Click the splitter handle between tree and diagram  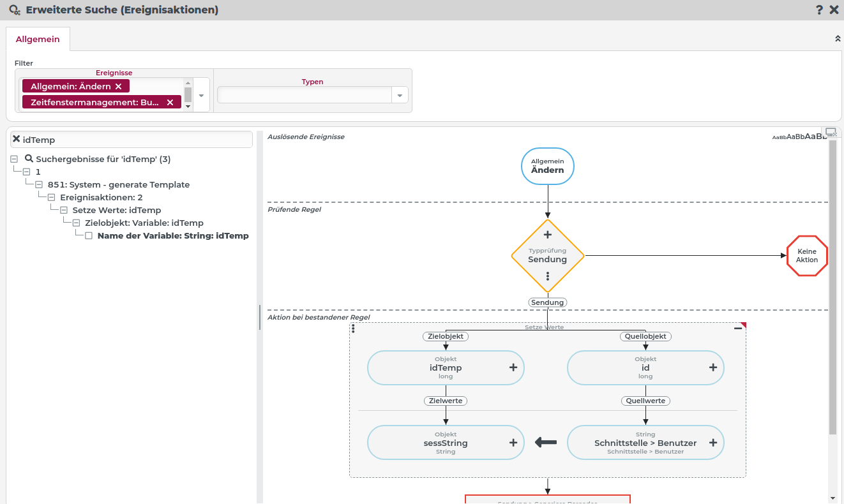click(260, 317)
